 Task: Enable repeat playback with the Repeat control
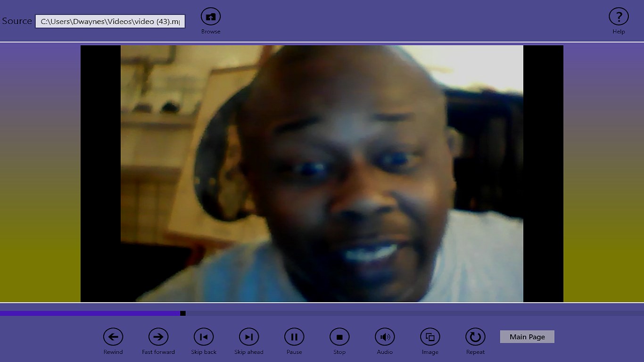click(475, 337)
